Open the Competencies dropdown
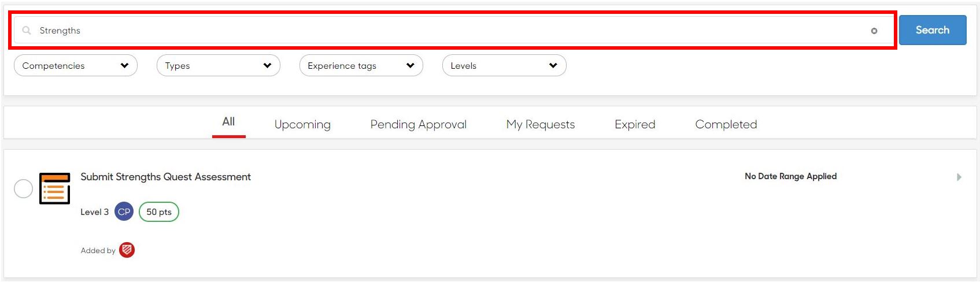Screen dimensions: 980x282 pos(75,65)
